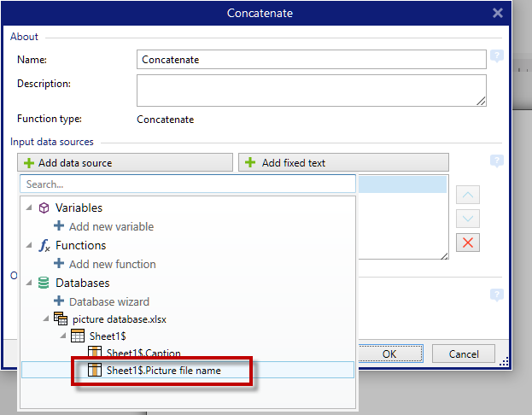
Task: Click the picture database.xlsx database icon
Action: (61, 319)
